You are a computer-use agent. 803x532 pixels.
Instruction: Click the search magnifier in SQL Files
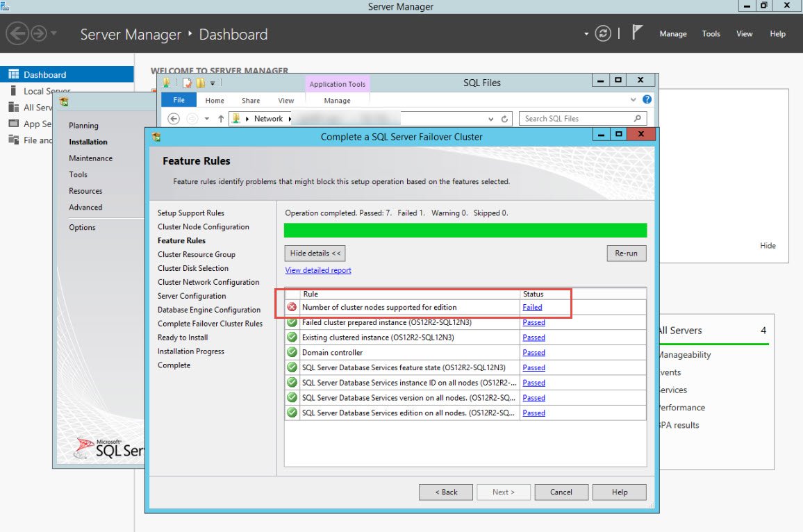pos(638,118)
